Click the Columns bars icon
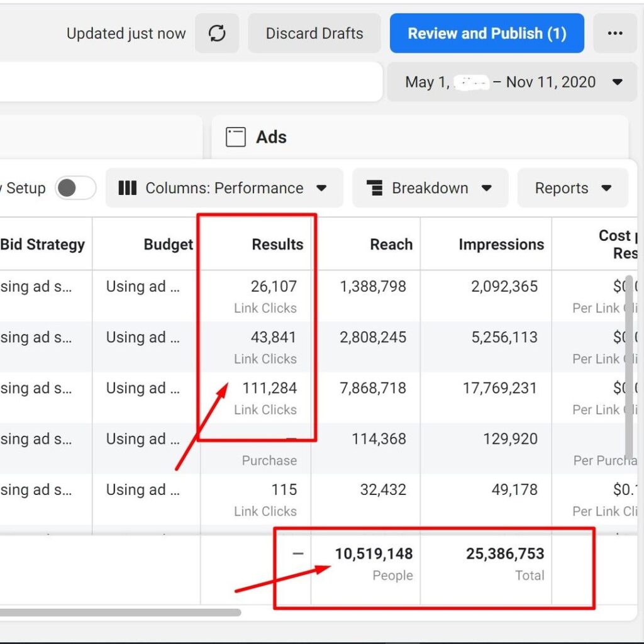 pyautogui.click(x=128, y=188)
